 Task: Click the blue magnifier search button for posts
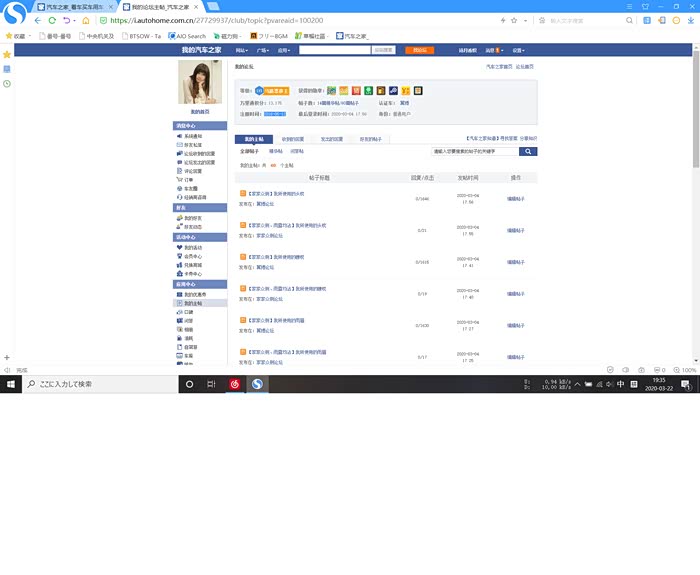(x=529, y=152)
